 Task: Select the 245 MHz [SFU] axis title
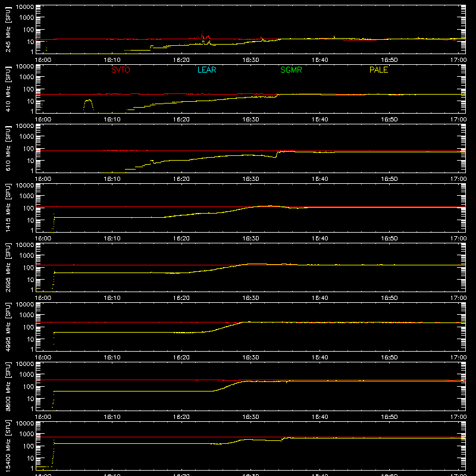[x=8, y=29]
